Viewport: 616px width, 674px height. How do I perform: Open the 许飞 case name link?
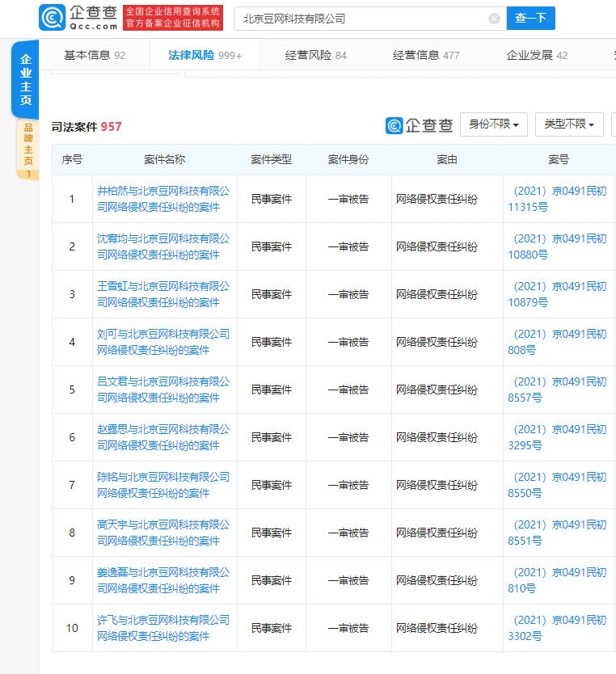click(164, 628)
